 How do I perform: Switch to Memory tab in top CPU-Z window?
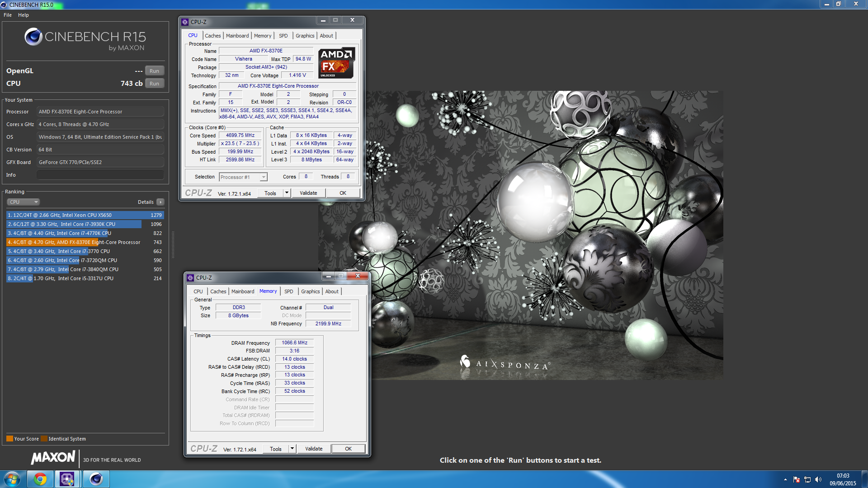tap(263, 36)
